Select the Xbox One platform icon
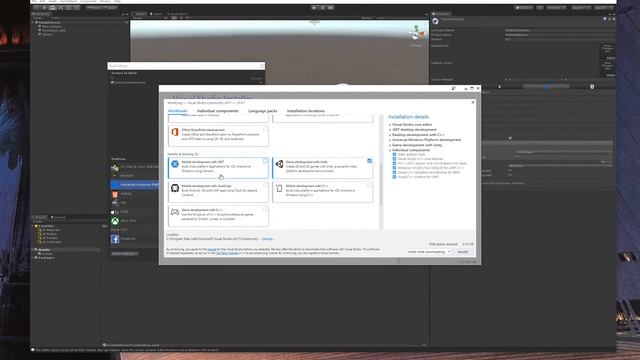Viewport: 640px width, 360px height. 115,221
